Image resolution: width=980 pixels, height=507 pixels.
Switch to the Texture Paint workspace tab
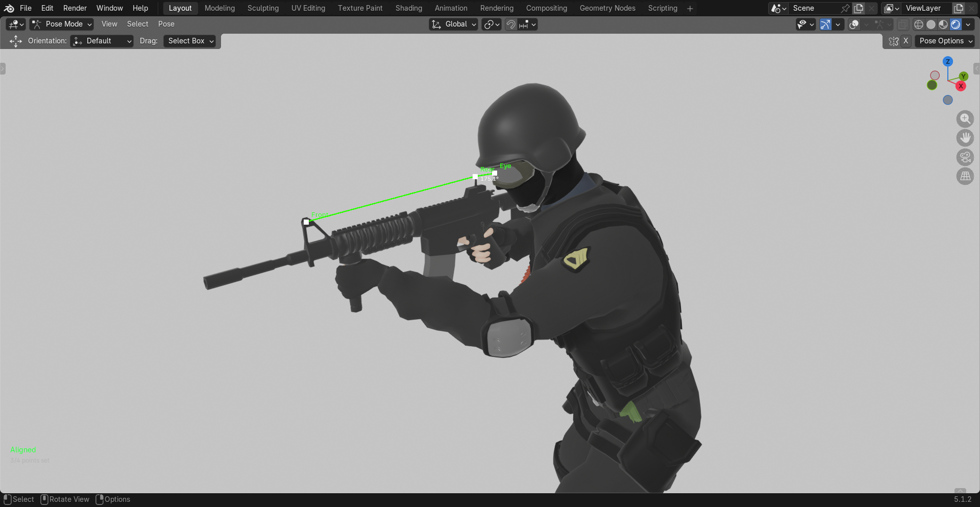360,8
